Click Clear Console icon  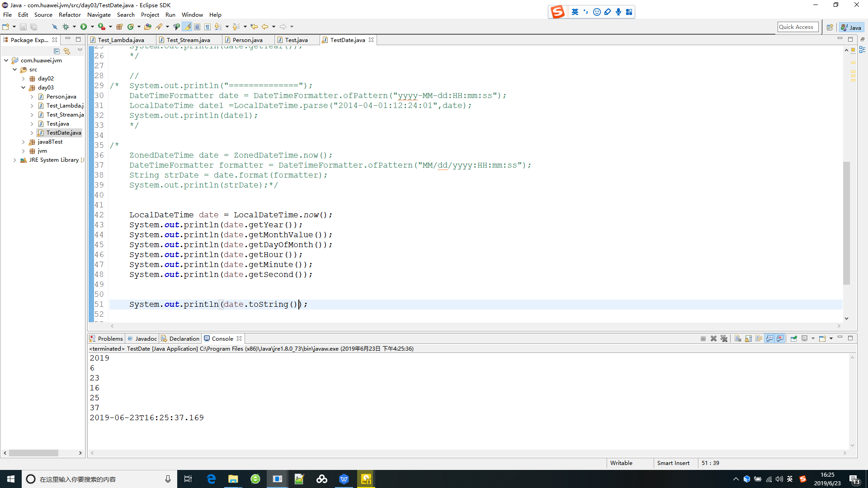tap(738, 338)
